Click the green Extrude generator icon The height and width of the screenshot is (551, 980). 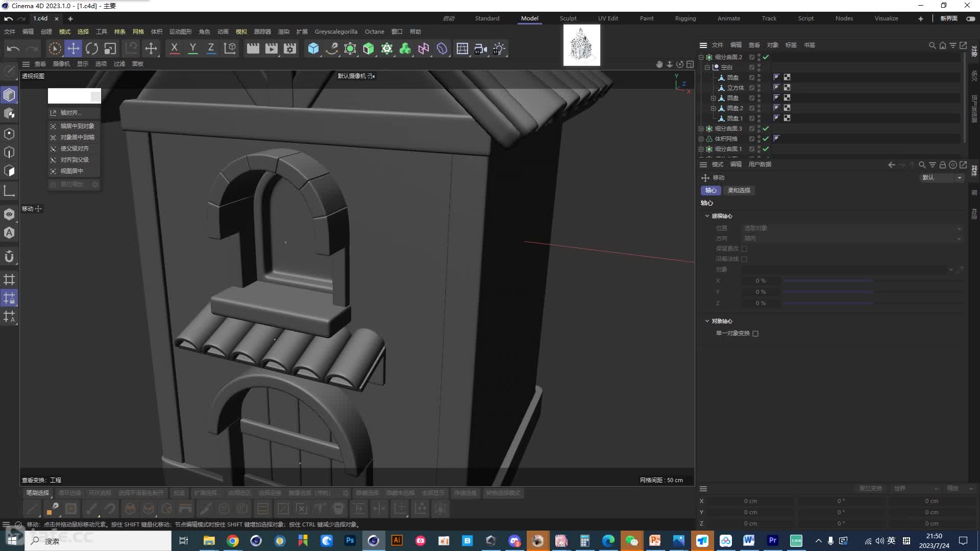pos(369,48)
